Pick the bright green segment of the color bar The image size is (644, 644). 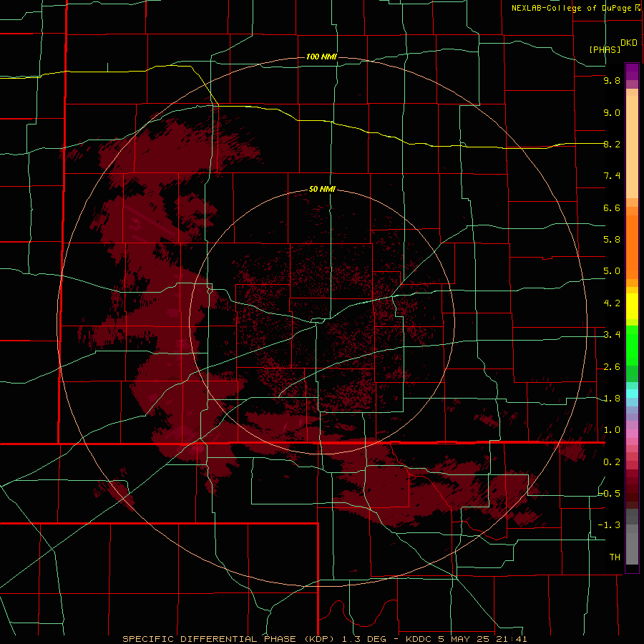[x=632, y=345]
